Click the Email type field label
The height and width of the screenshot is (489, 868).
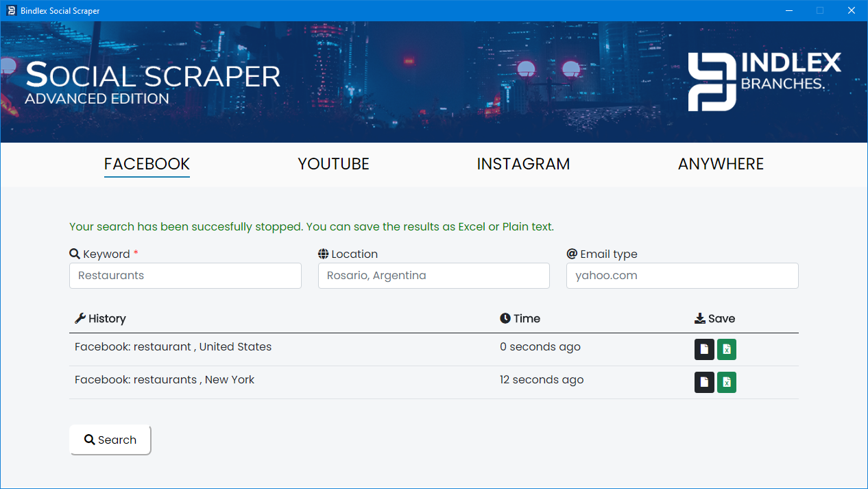tap(602, 254)
